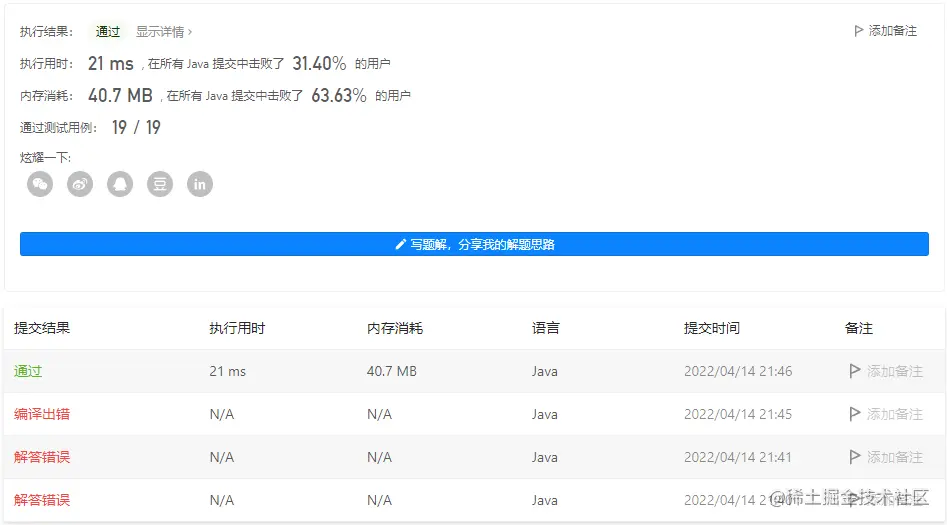Click the pencil icon in 写题解 button
947x525 pixels.
[400, 244]
